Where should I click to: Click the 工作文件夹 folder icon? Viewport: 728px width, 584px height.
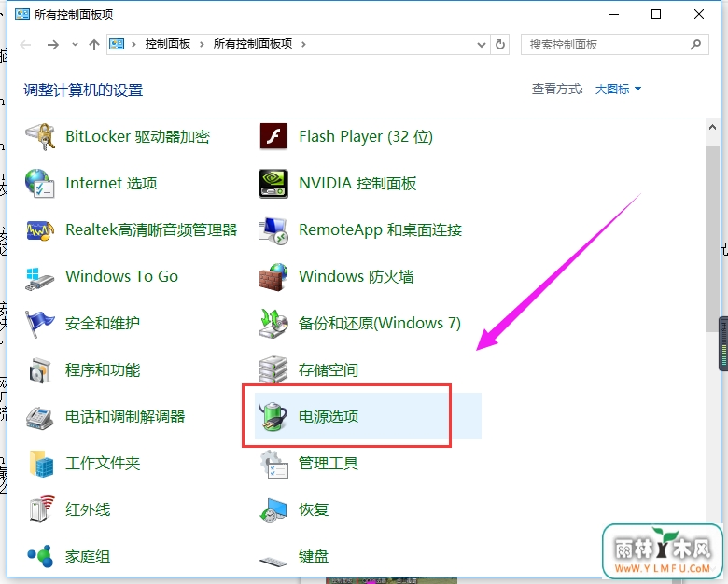click(40, 464)
